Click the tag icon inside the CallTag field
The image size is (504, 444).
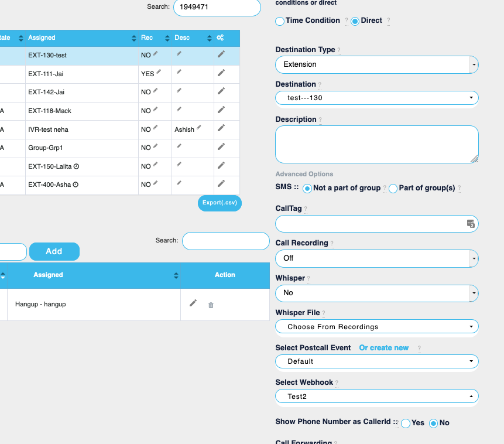click(471, 224)
